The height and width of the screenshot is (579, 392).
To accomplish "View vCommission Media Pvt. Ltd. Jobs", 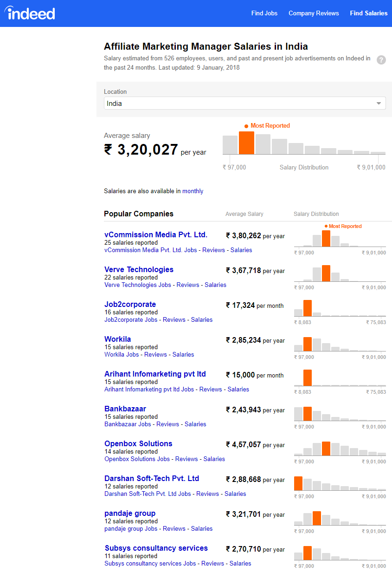I will [151, 250].
